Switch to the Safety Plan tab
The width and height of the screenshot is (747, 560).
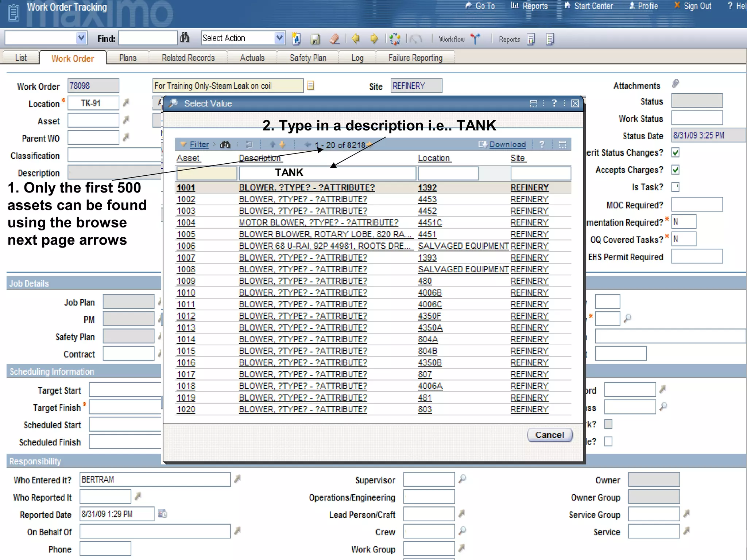[308, 58]
